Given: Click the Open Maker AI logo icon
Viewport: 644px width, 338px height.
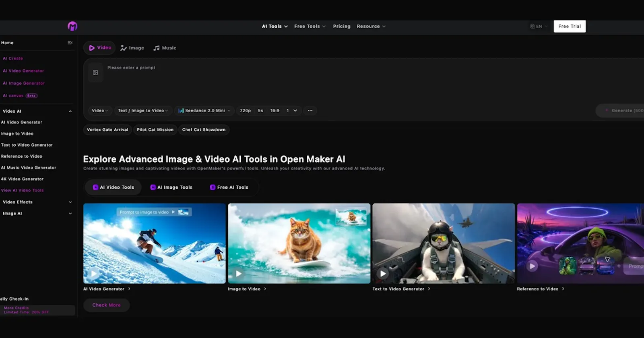Looking at the screenshot, I should point(72,27).
